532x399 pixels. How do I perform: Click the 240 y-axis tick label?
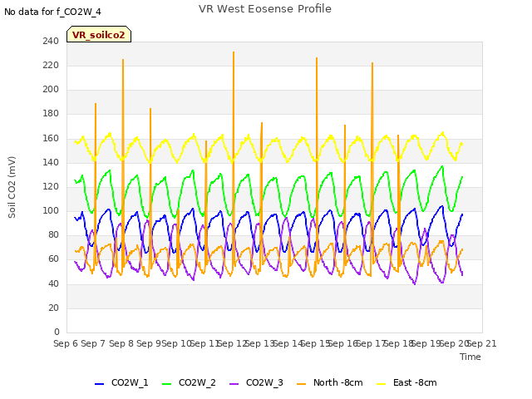pos(51,41)
